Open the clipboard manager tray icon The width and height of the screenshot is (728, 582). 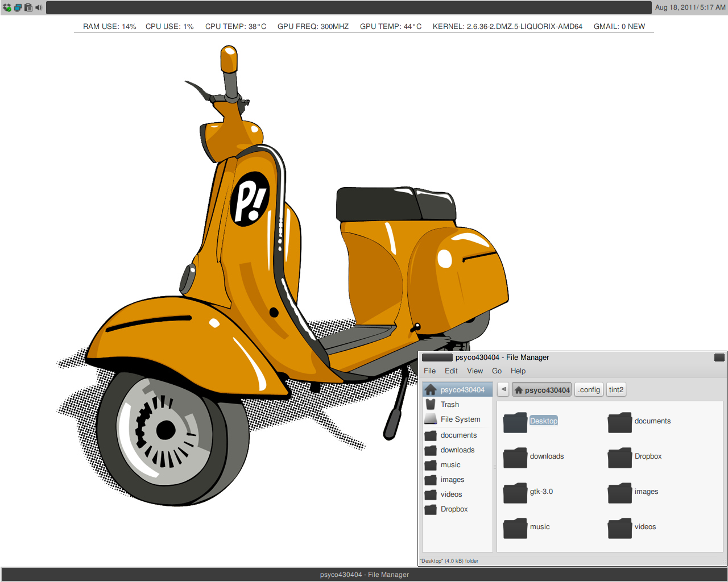(x=28, y=7)
